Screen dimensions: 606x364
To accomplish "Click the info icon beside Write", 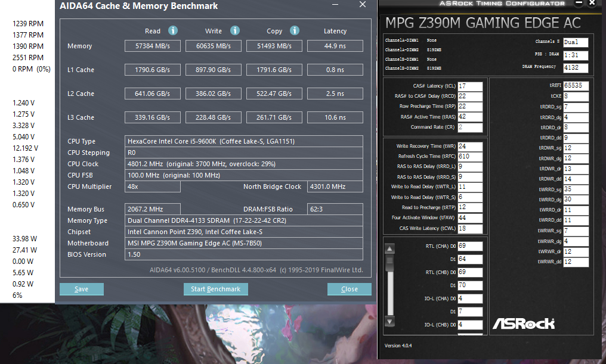I will pyautogui.click(x=235, y=31).
